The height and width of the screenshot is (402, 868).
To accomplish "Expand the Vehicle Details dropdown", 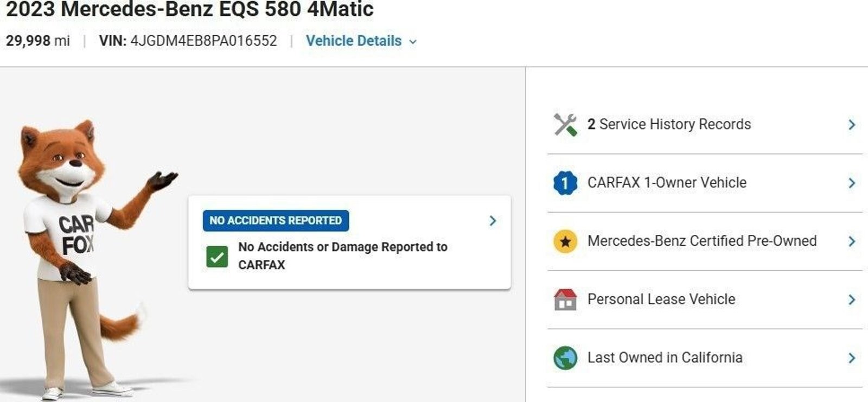I will pos(361,41).
